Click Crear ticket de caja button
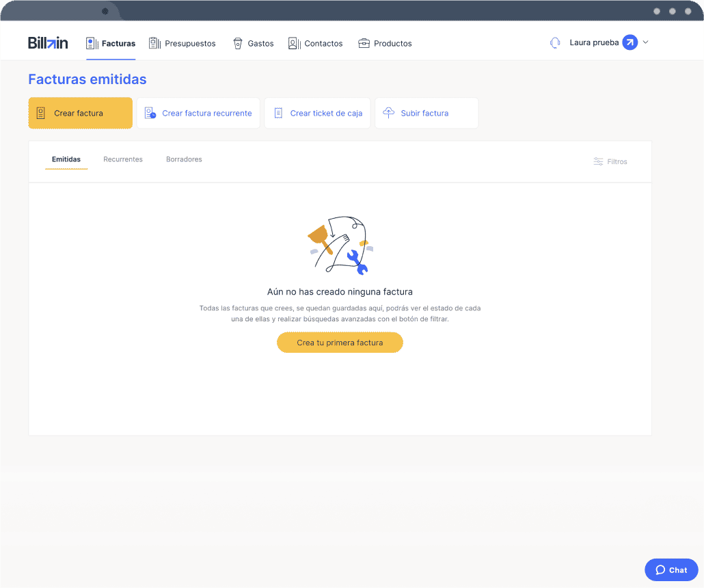Screen dimensions: 704x588 317,113
